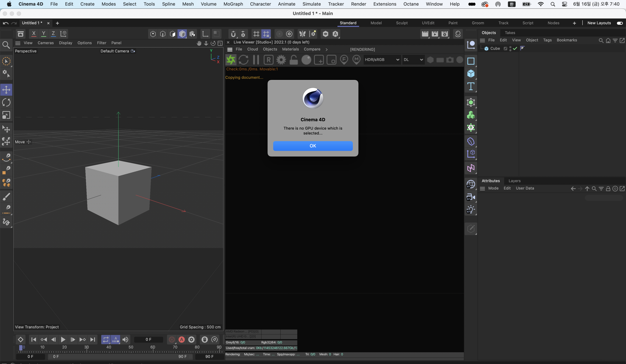Pick focus with the F marker icon
Screen dimensions: 626x364
coord(344,60)
